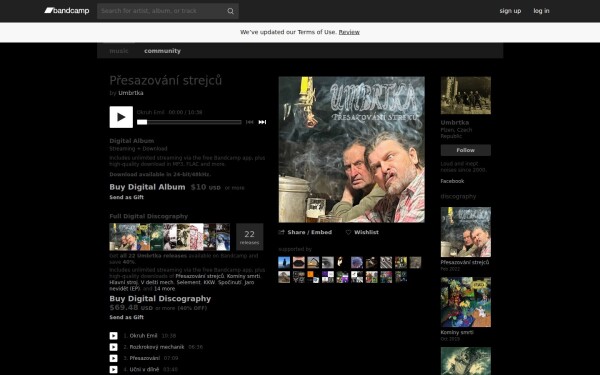Open the Přesazování strejců discography cover

(x=466, y=232)
